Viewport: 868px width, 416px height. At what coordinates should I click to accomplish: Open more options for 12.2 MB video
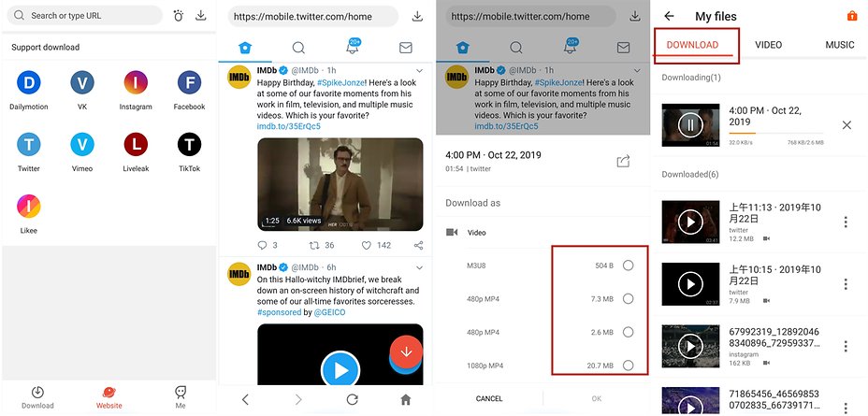(846, 222)
